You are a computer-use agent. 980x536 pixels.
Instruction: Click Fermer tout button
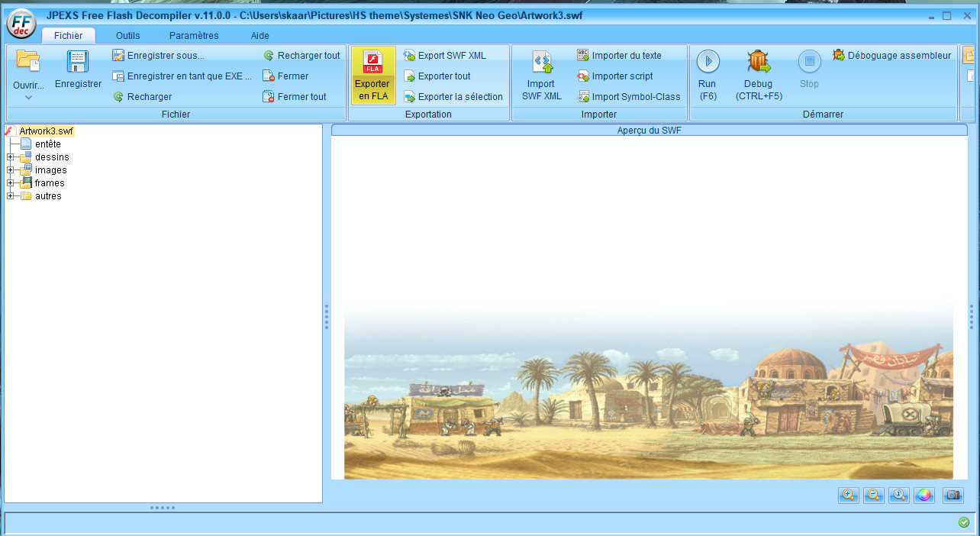[301, 97]
